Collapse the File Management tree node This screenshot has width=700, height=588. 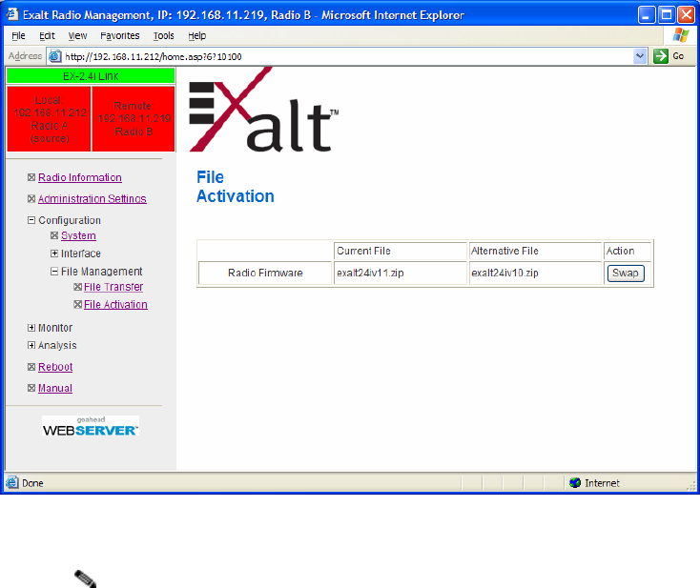click(54, 272)
